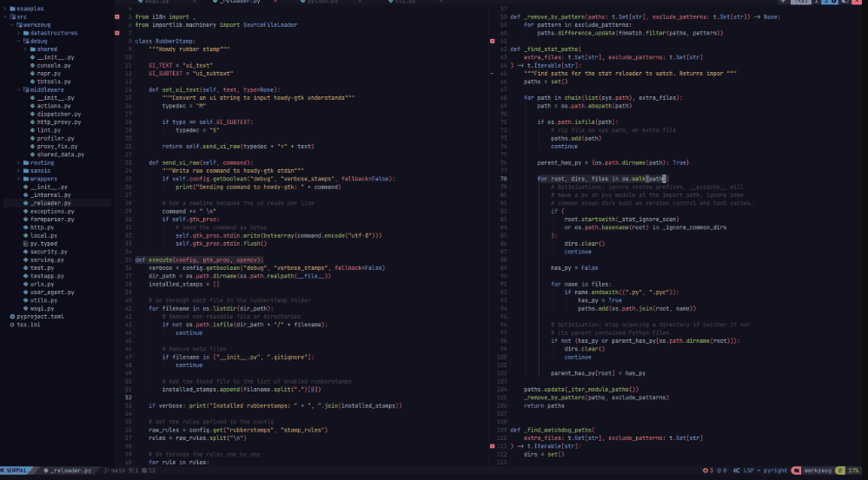Open tbtools.py in the file tree

(x=54, y=82)
